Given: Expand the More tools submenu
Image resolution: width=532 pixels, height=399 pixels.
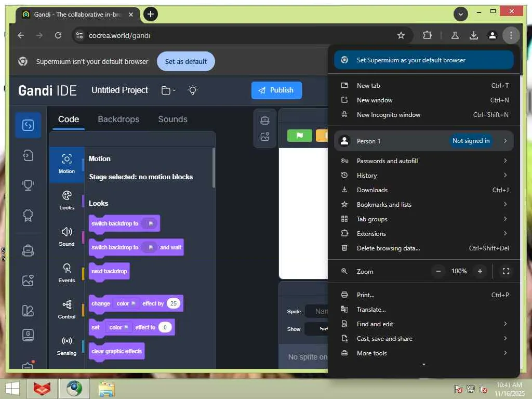Looking at the screenshot, I should tap(505, 353).
